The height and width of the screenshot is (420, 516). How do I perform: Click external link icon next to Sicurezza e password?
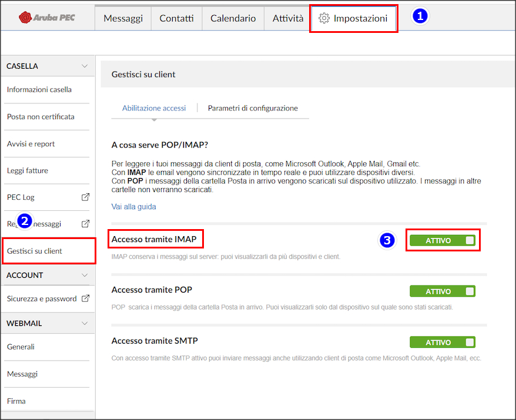point(85,298)
